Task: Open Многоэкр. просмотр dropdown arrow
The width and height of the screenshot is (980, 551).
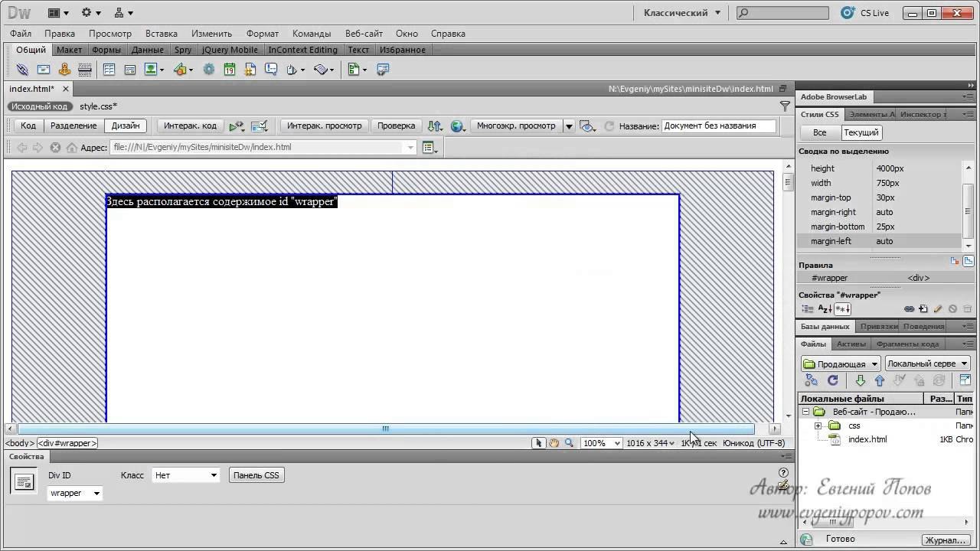Action: click(x=569, y=126)
